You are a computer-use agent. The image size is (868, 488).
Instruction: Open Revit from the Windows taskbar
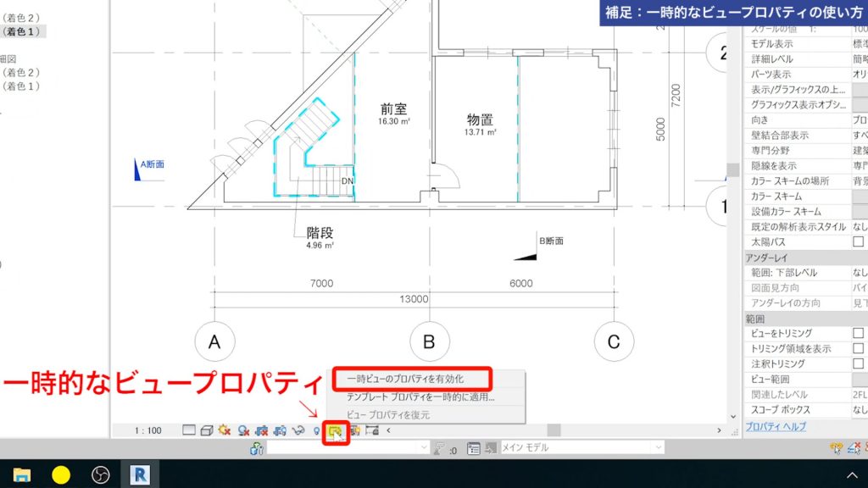[138, 474]
